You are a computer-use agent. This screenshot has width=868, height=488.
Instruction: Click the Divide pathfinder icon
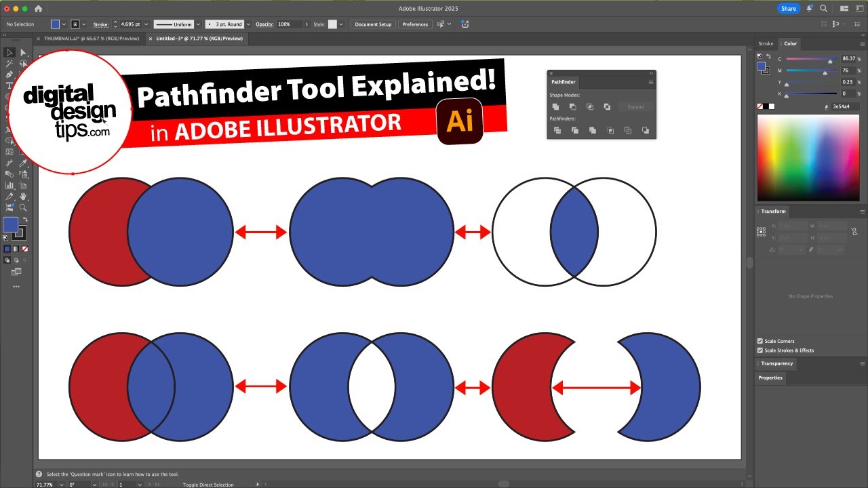pyautogui.click(x=557, y=130)
